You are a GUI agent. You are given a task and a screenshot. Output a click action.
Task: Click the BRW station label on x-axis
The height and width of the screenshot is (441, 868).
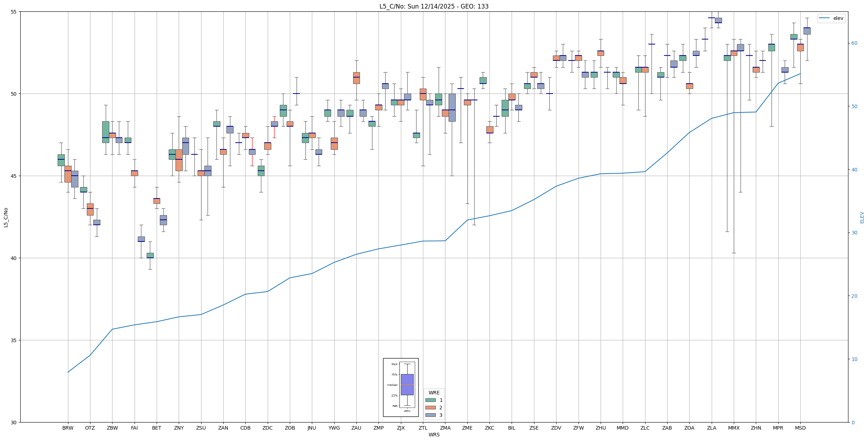click(x=68, y=428)
